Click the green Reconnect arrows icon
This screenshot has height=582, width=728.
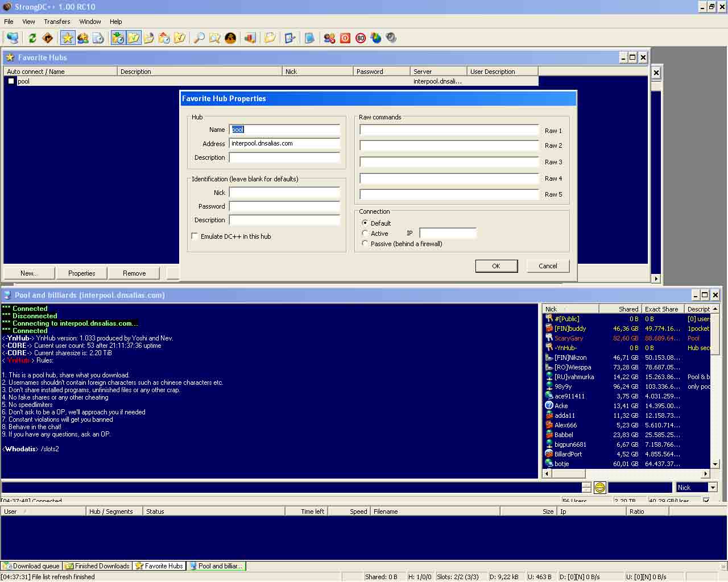pos(32,38)
